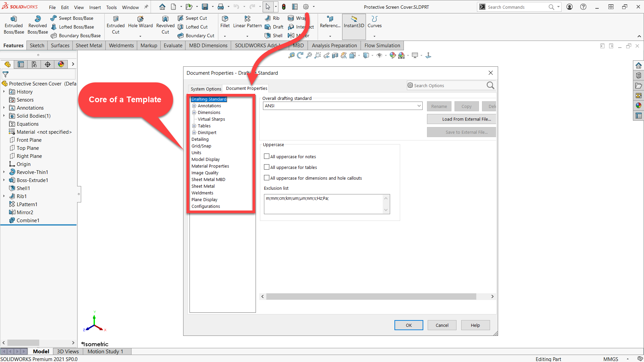Click the Search Options field
Screen dimensions: 644x362
point(447,85)
